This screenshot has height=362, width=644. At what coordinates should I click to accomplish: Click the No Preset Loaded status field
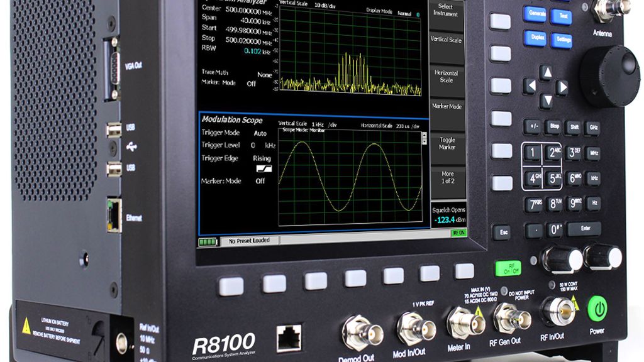pos(250,241)
